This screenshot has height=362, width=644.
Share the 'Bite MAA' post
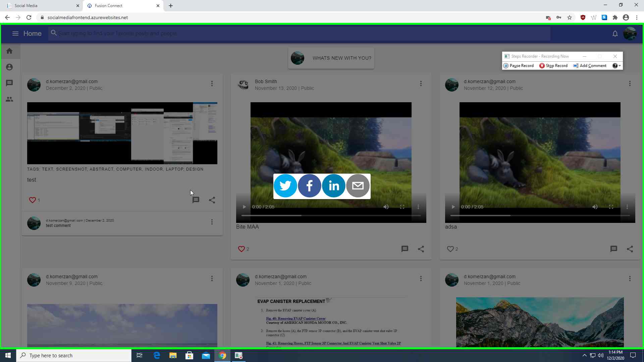(x=421, y=249)
